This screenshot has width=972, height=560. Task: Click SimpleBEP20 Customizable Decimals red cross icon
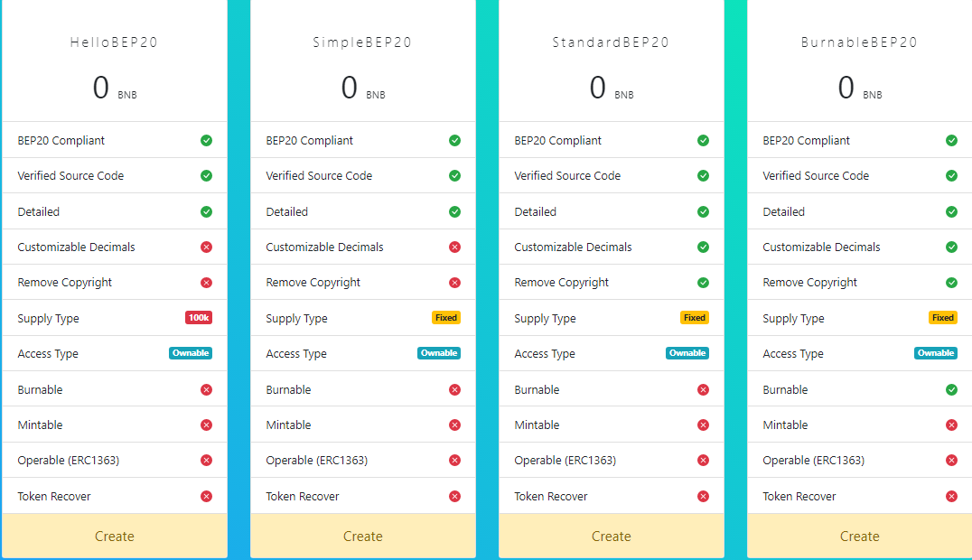click(455, 247)
